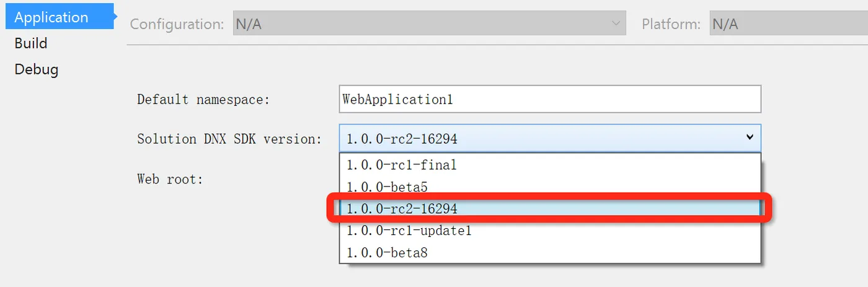Collapse the SDK version list via its arrow
The height and width of the screenshot is (287, 868).
749,138
